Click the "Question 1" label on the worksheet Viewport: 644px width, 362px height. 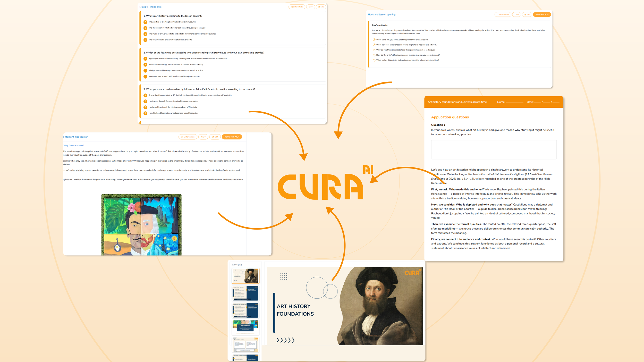(438, 125)
